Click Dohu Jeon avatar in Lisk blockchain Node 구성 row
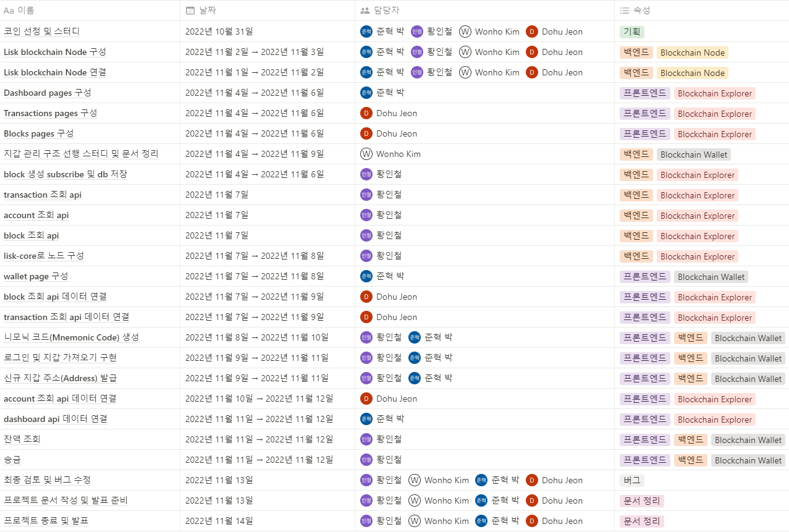 532,52
